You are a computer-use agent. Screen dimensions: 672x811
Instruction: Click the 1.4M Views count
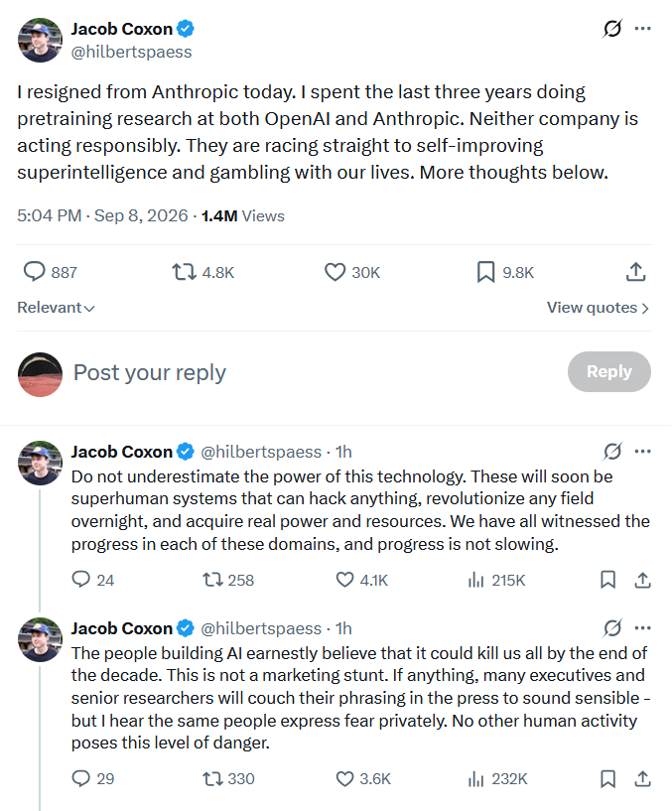pos(243,215)
